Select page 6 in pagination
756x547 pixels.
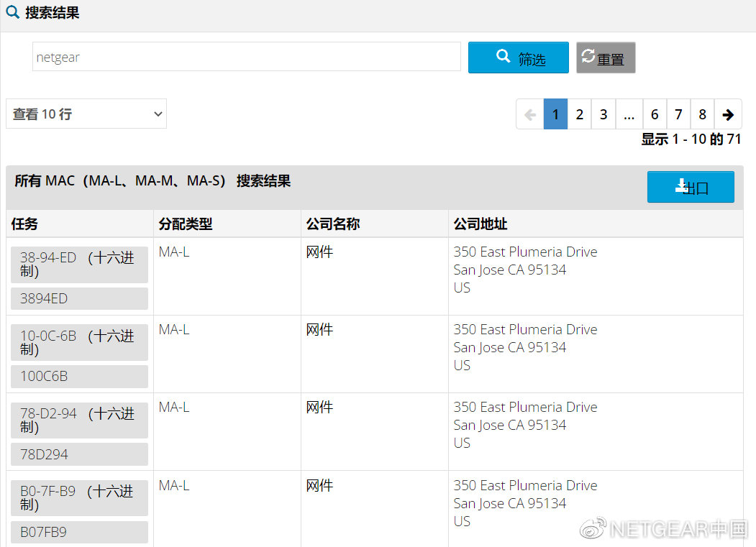655,114
